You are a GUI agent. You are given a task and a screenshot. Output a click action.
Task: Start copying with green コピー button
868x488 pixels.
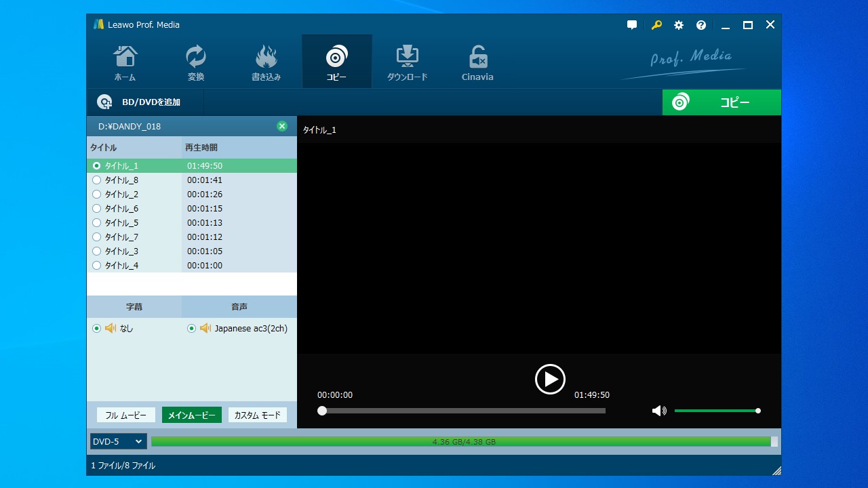pos(722,102)
